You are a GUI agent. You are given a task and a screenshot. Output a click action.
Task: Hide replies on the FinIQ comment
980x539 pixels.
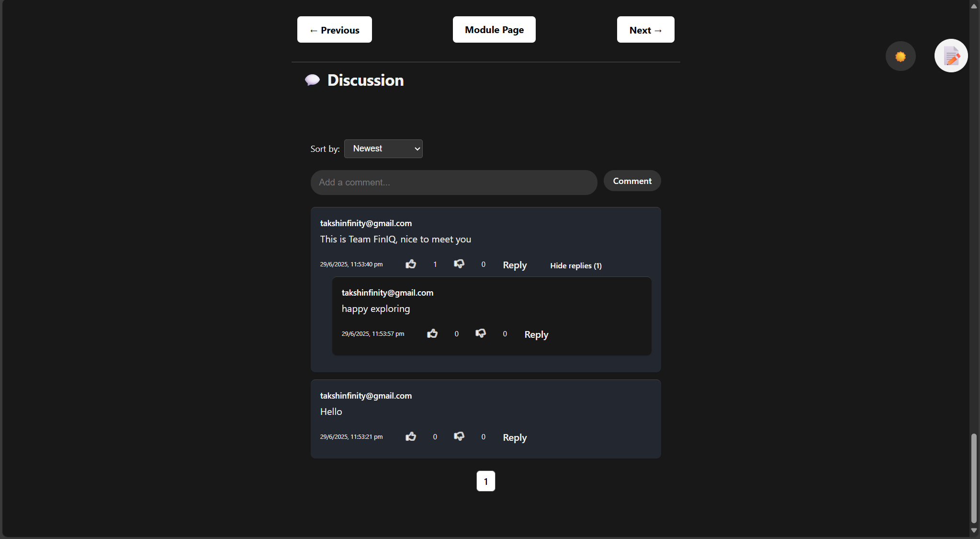coord(575,265)
